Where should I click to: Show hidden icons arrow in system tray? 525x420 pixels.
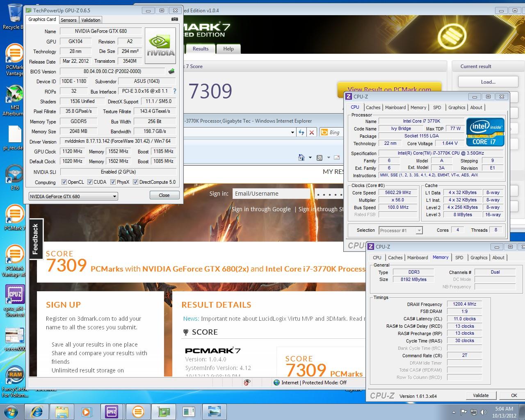click(x=454, y=412)
